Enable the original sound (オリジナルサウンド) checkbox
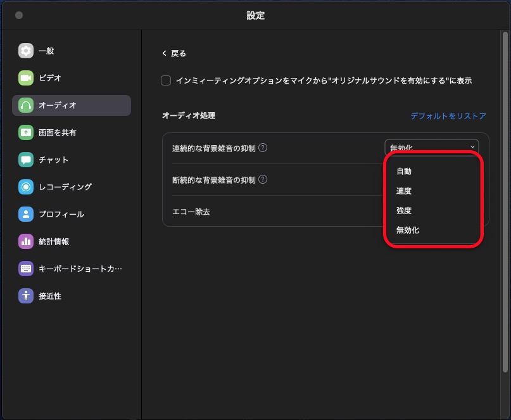This screenshot has width=511, height=420. tap(166, 80)
